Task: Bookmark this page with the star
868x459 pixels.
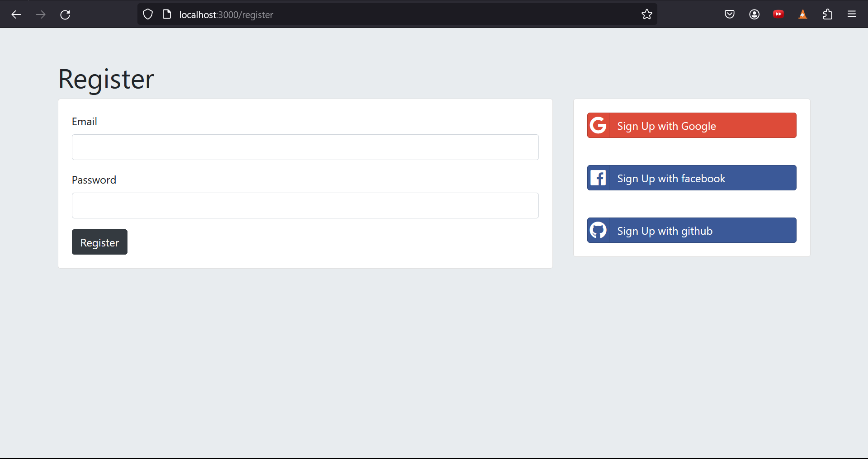Action: coord(647,14)
